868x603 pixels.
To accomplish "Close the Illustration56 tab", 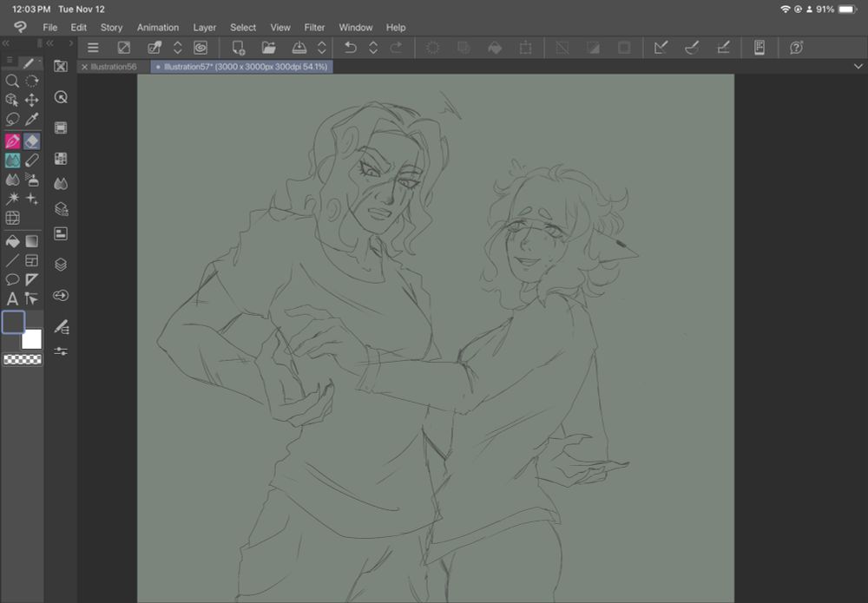I will [x=85, y=67].
